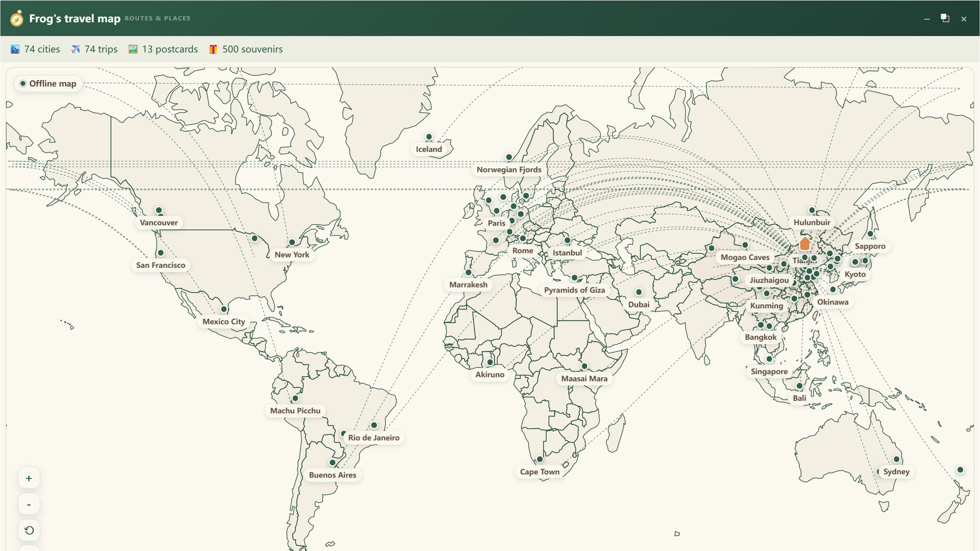Select the Cape Town label

[x=540, y=472]
